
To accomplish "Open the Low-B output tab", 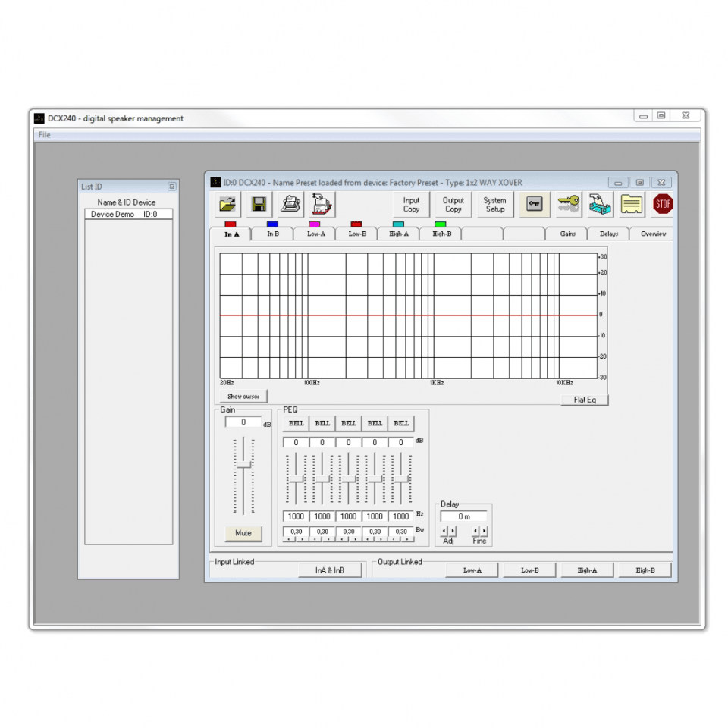I will click(357, 234).
